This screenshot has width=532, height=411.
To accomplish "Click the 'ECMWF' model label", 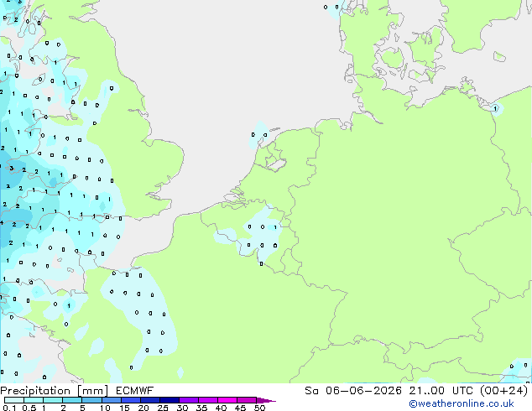I will (135, 391).
